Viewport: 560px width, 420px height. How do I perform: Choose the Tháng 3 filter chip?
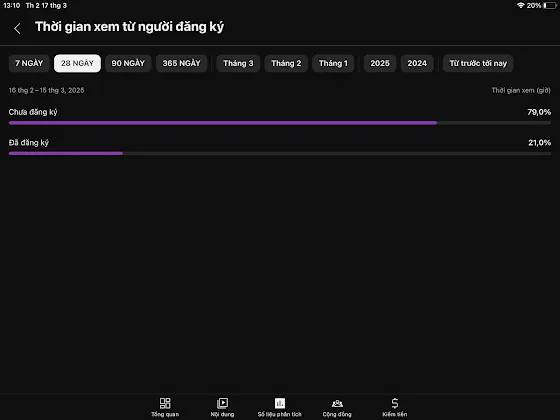click(238, 63)
